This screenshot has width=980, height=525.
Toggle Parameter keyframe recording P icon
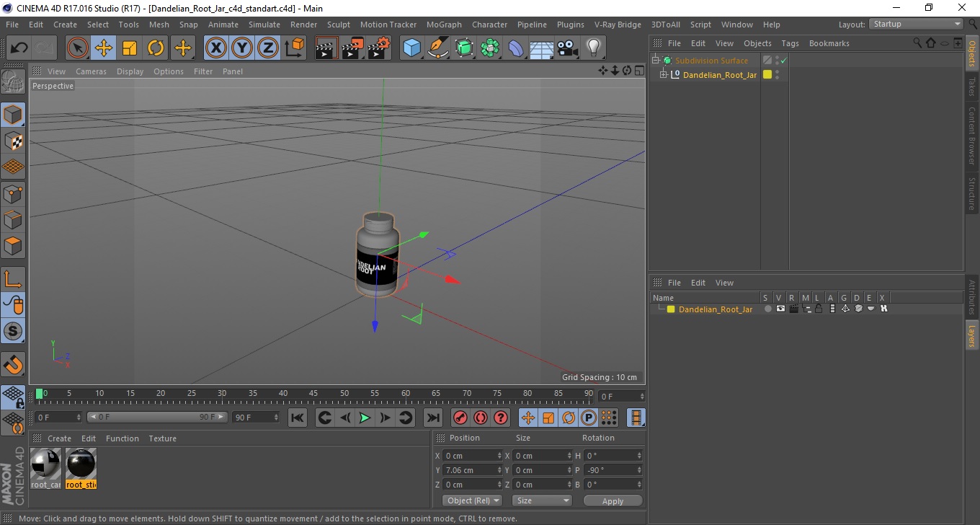click(589, 418)
